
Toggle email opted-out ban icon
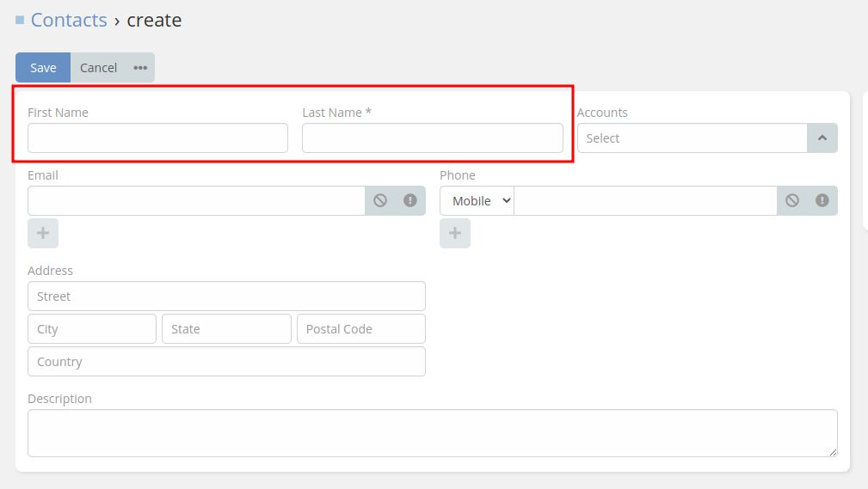(380, 200)
